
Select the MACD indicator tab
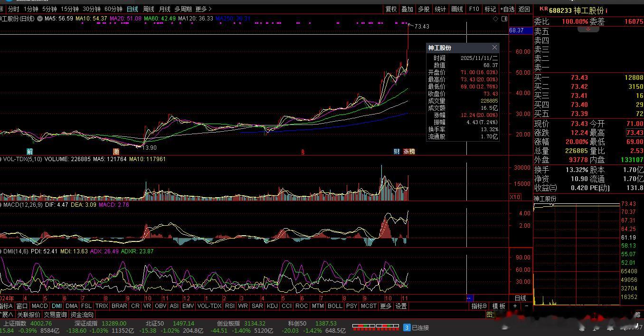40,306
